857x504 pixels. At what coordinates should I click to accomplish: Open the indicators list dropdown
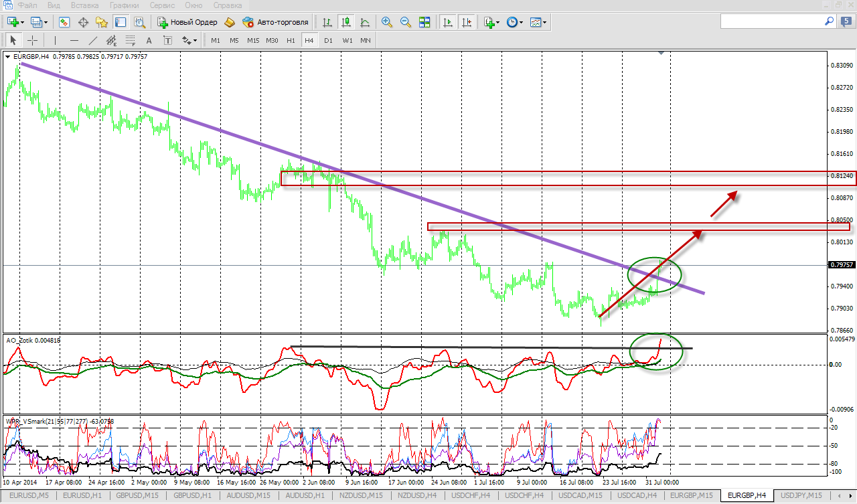click(499, 22)
